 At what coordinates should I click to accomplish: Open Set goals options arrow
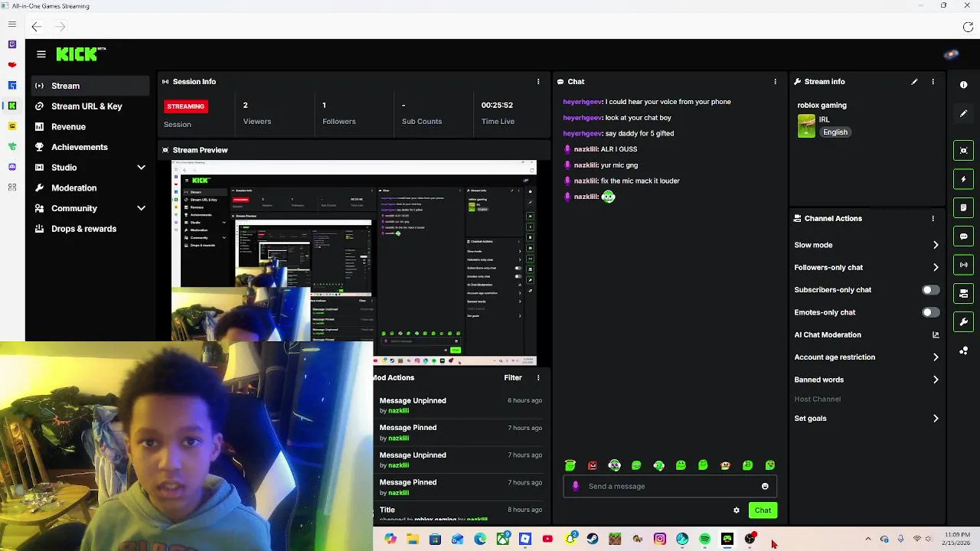coord(936,419)
